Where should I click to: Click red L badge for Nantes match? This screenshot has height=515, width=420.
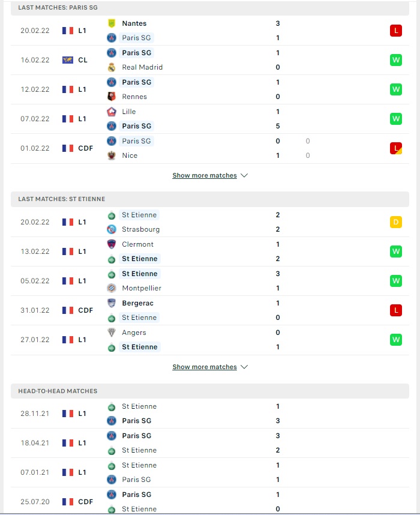click(x=395, y=31)
